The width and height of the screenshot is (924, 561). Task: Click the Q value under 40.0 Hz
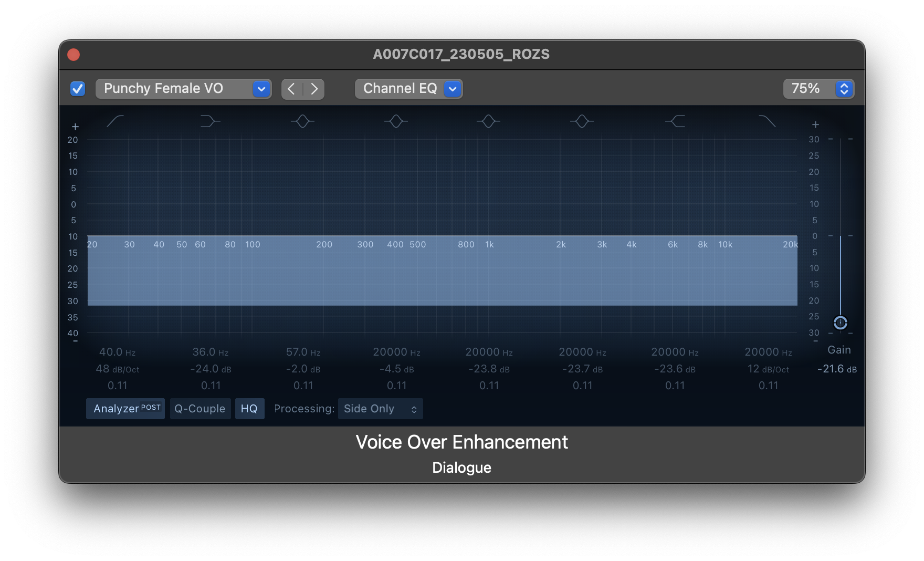coord(118,386)
